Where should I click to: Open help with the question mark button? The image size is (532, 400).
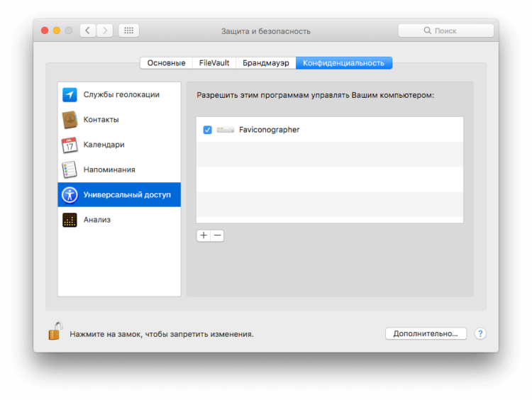click(x=480, y=334)
